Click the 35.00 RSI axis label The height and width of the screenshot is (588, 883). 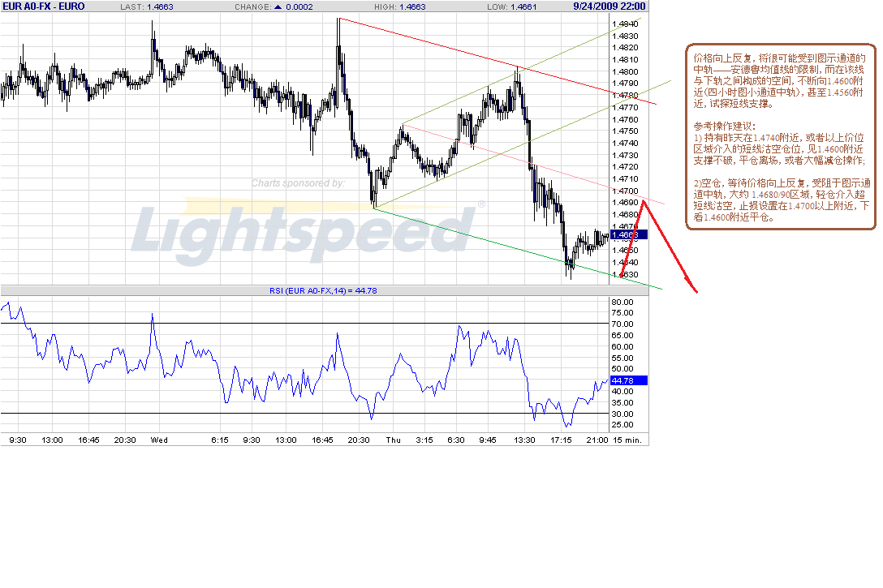pyautogui.click(x=622, y=403)
